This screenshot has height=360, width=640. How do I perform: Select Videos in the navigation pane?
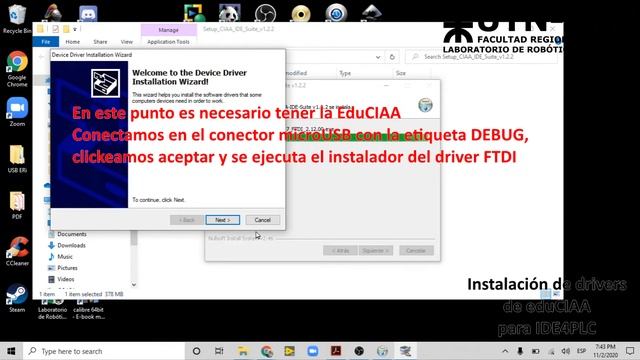point(66,279)
